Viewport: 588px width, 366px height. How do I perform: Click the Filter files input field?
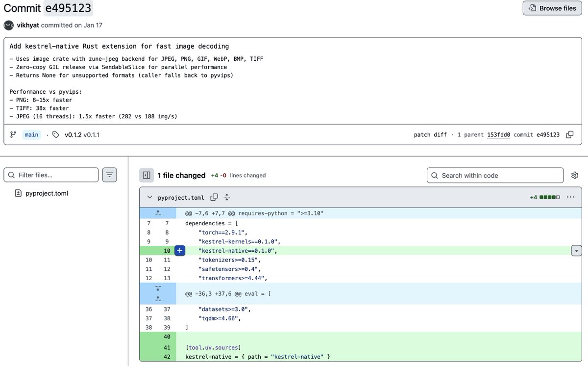tap(51, 175)
